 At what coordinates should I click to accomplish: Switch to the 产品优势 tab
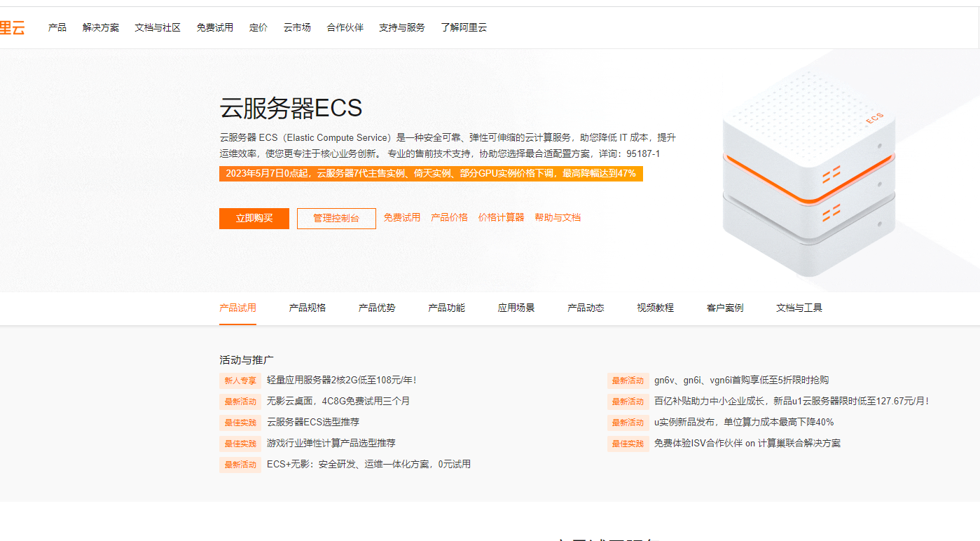(377, 308)
